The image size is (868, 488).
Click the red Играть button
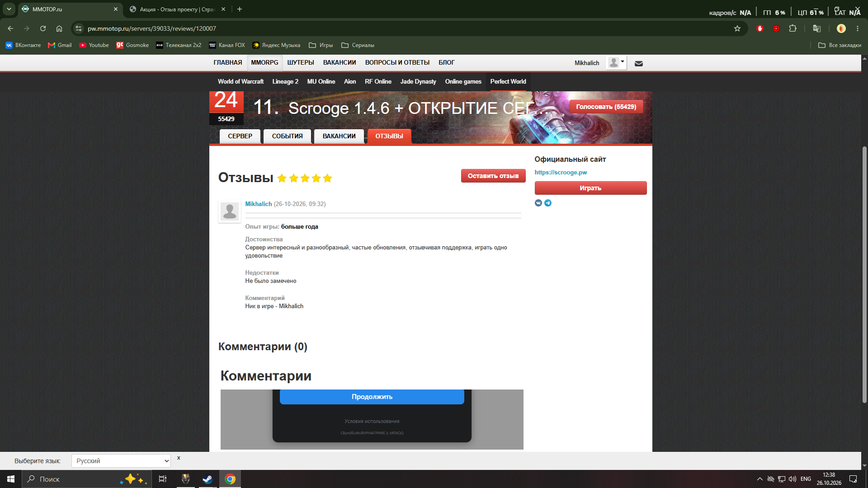[590, 188]
